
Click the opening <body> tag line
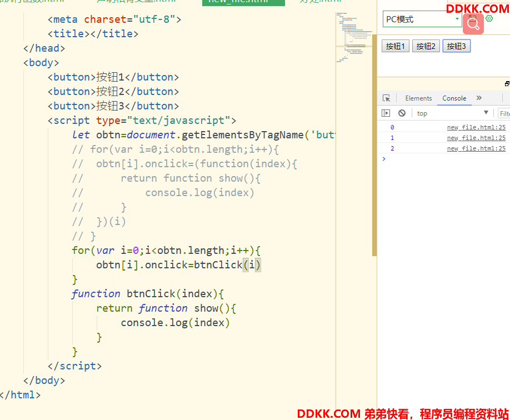[x=41, y=62]
